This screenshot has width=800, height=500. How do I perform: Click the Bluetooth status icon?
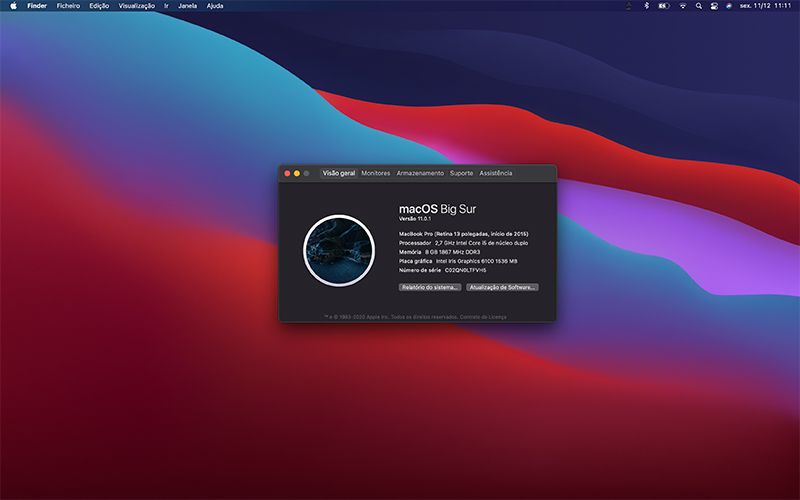click(x=646, y=6)
